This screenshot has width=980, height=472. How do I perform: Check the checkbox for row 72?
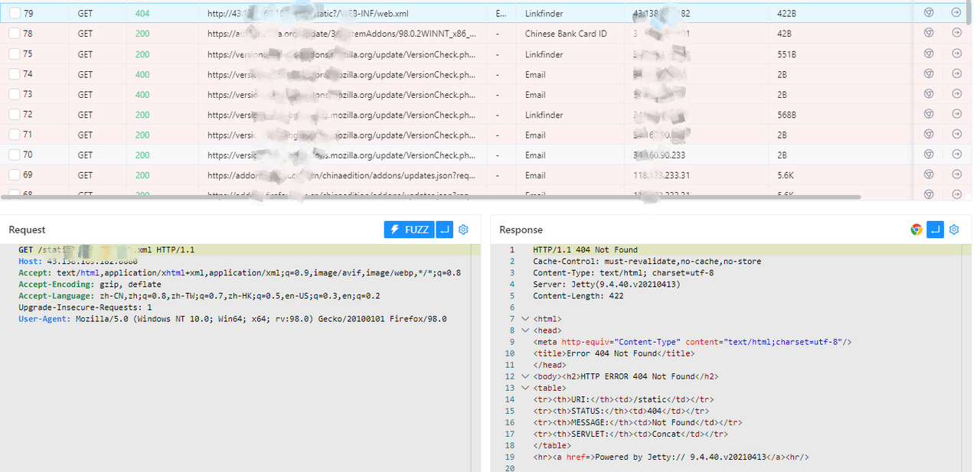15,115
